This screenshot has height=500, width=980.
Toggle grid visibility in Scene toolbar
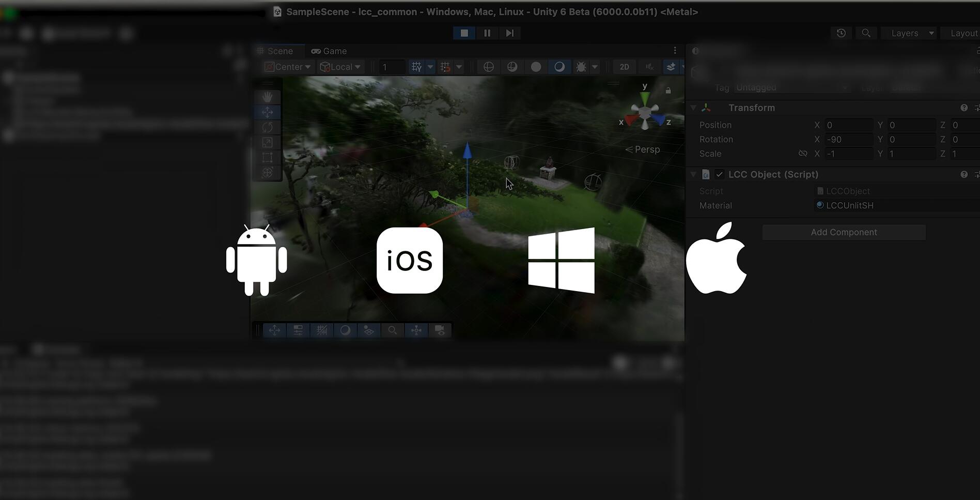click(416, 67)
